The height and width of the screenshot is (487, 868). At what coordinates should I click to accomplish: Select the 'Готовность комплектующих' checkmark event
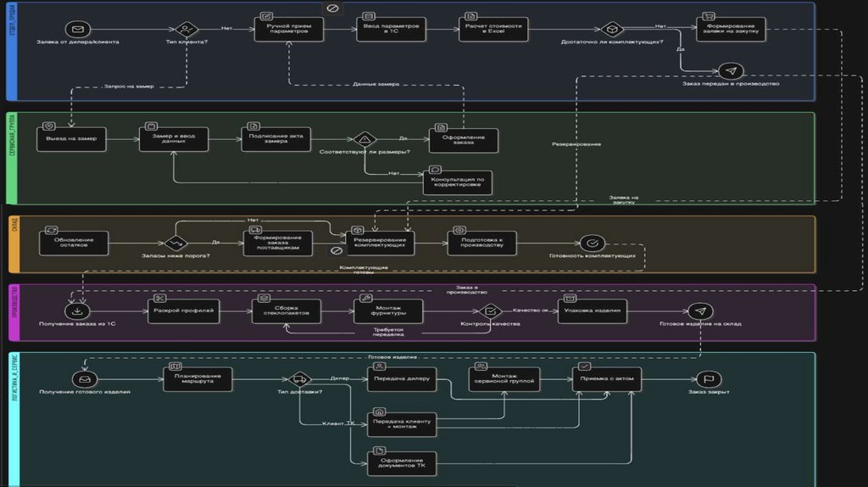[x=593, y=243]
